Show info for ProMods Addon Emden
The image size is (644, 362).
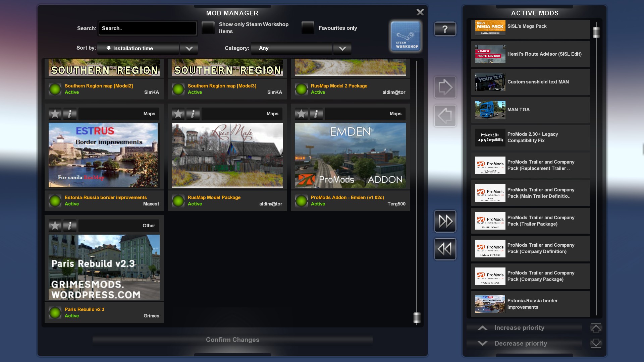pyautogui.click(x=316, y=114)
